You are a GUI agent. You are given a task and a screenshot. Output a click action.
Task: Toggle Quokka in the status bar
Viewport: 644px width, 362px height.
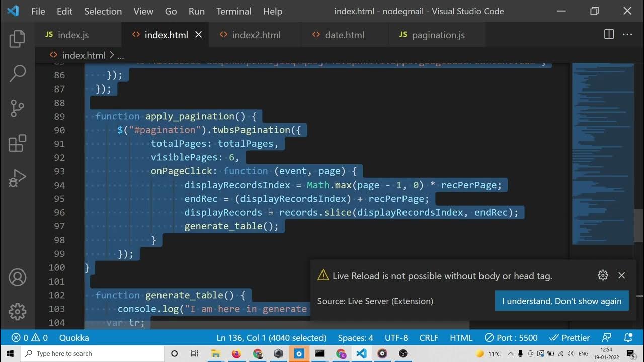[x=74, y=338]
